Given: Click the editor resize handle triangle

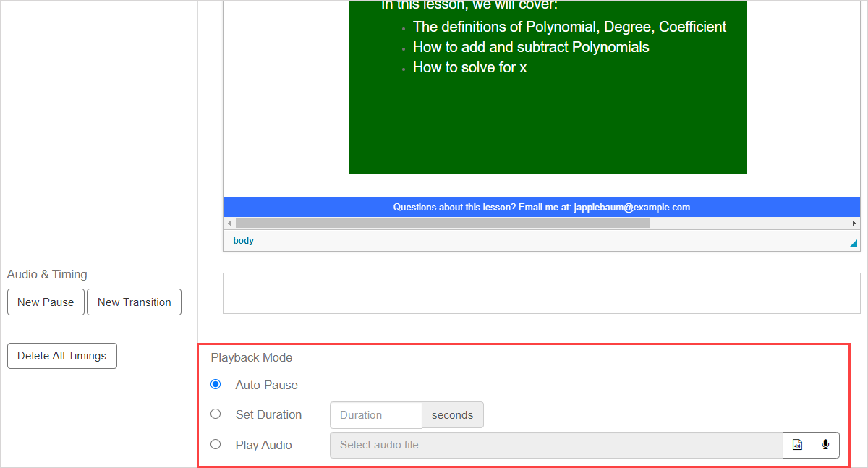Looking at the screenshot, I should pos(853,244).
